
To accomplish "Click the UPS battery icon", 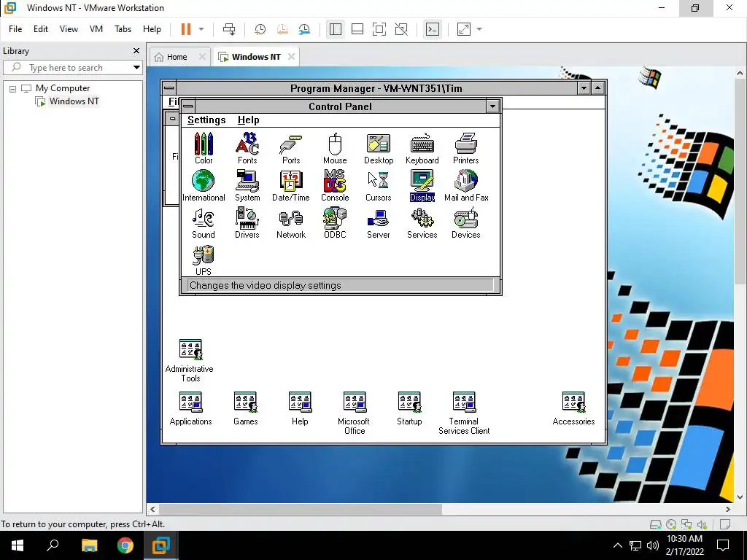I will [204, 260].
